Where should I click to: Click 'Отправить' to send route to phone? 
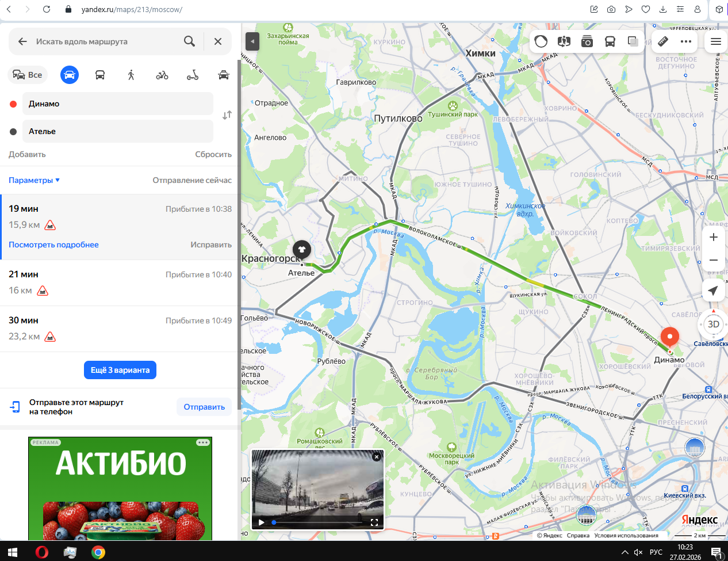(x=204, y=407)
